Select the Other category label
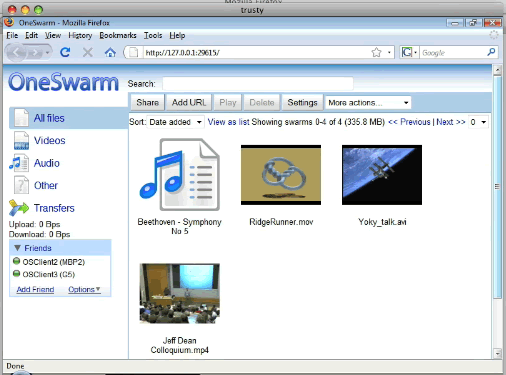This screenshot has height=375, width=506. [x=46, y=185]
